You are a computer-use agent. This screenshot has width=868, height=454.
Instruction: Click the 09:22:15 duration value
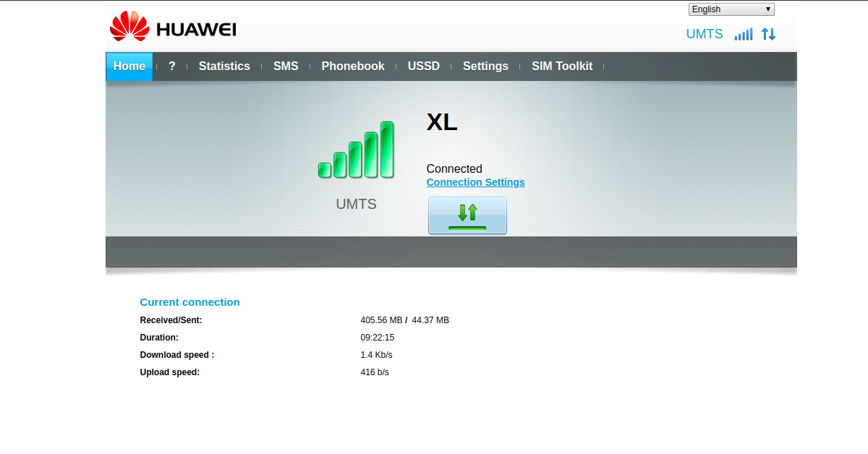tap(378, 338)
